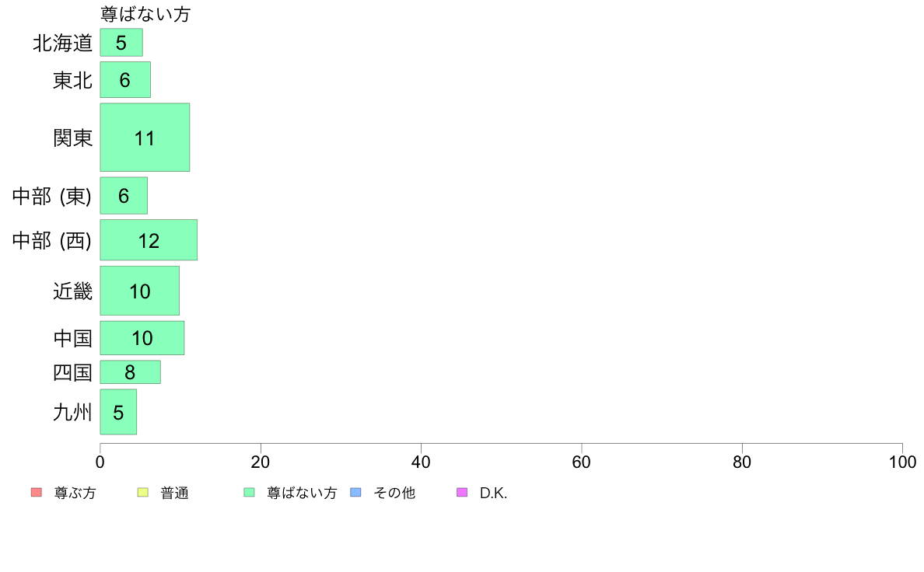Select the 四国 bar showing 8
924x572 pixels.
pyautogui.click(x=130, y=372)
